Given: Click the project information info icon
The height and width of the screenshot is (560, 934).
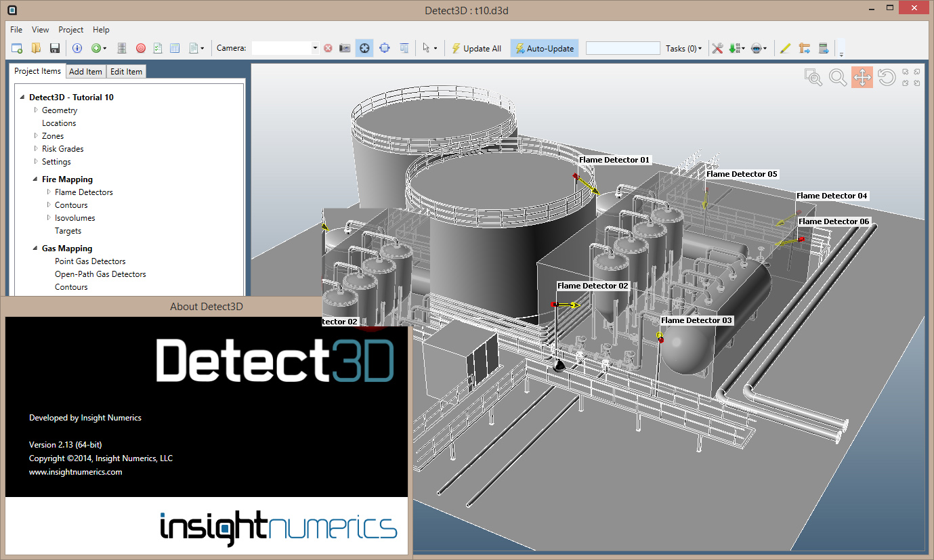Looking at the screenshot, I should pos(77,48).
